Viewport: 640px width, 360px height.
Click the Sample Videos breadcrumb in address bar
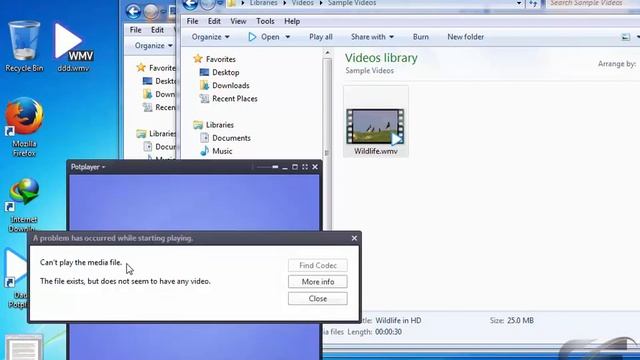tap(352, 3)
